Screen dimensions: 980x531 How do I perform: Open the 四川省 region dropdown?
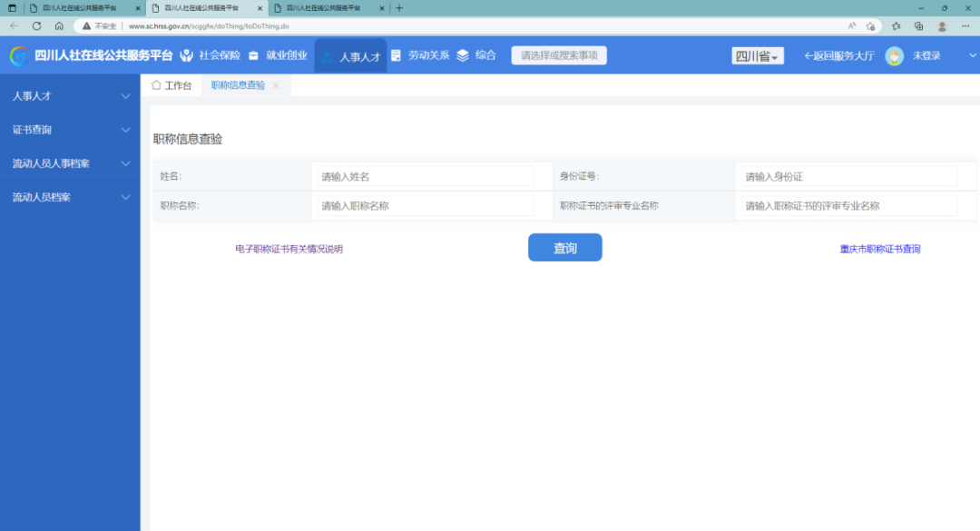(x=757, y=55)
